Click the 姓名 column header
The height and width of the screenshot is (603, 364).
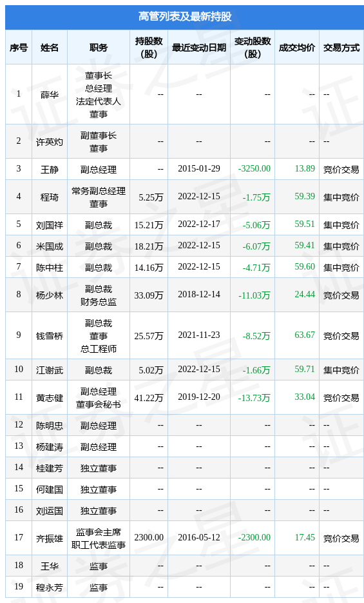50,48
